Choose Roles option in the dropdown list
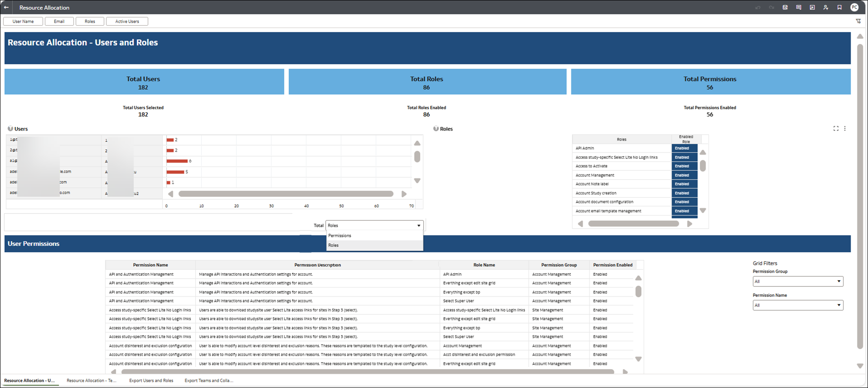This screenshot has height=388, width=868. coord(374,245)
